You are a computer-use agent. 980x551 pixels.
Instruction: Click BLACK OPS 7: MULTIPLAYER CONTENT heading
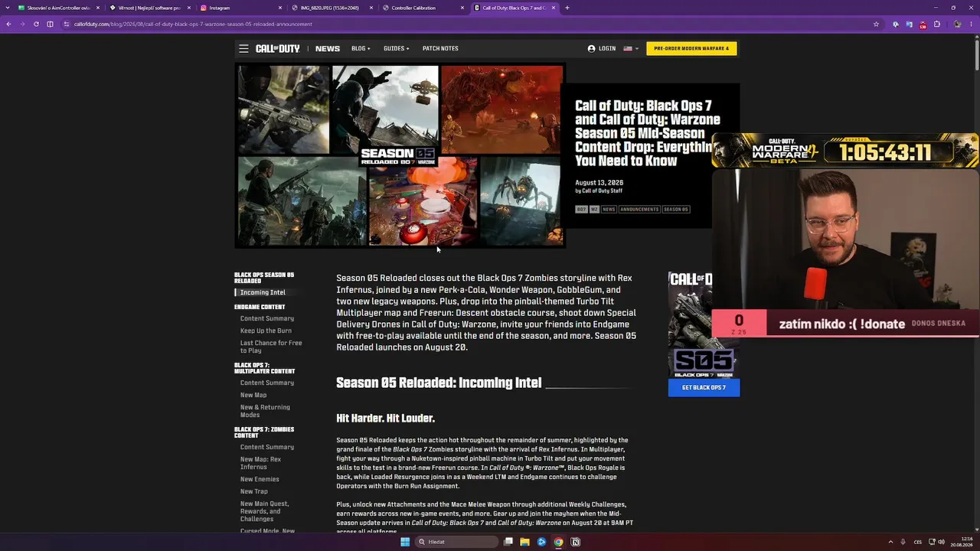coord(264,368)
